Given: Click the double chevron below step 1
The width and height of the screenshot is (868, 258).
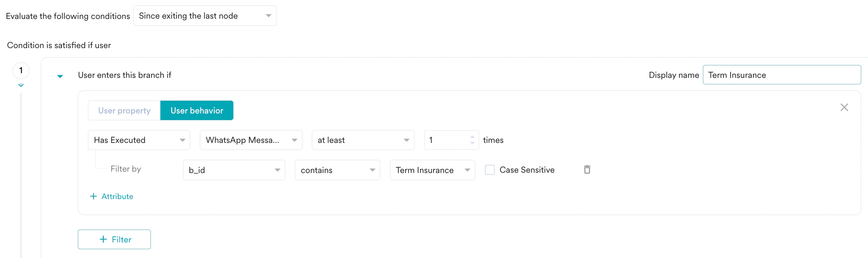Looking at the screenshot, I should pos(21,85).
